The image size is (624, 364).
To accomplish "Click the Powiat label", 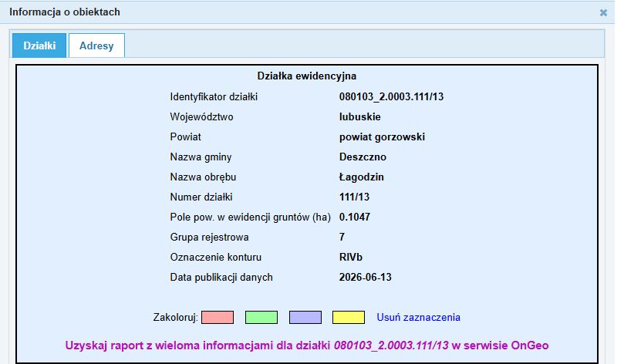I will pos(185,136).
